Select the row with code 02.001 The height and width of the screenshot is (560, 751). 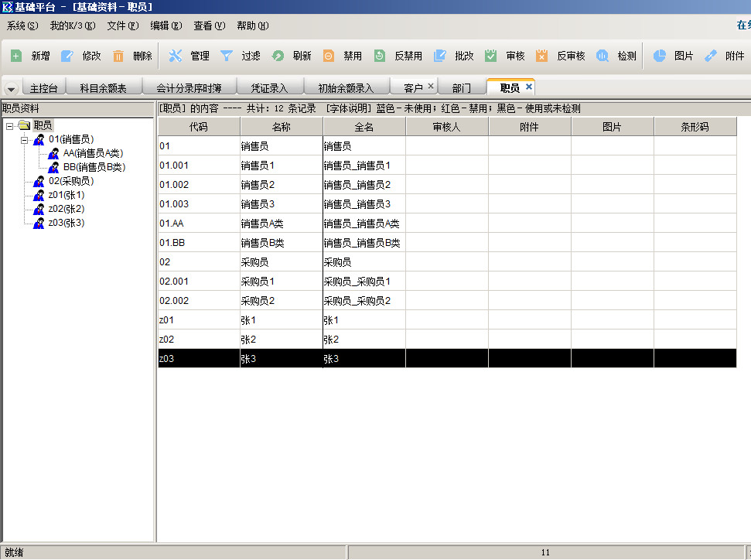[x=198, y=282]
